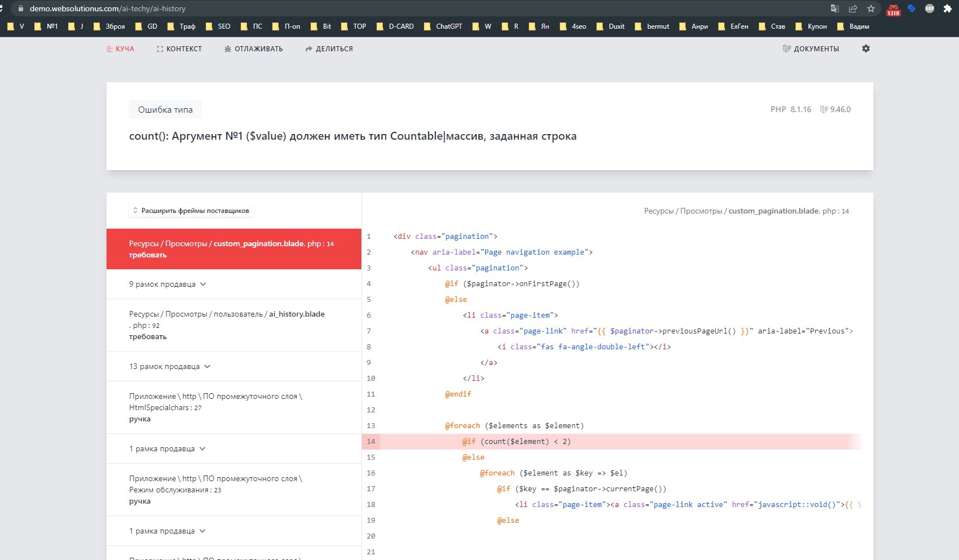Image resolution: width=959 pixels, height=560 pixels.
Task: Open the mail extension showing 1318
Action: click(x=894, y=10)
